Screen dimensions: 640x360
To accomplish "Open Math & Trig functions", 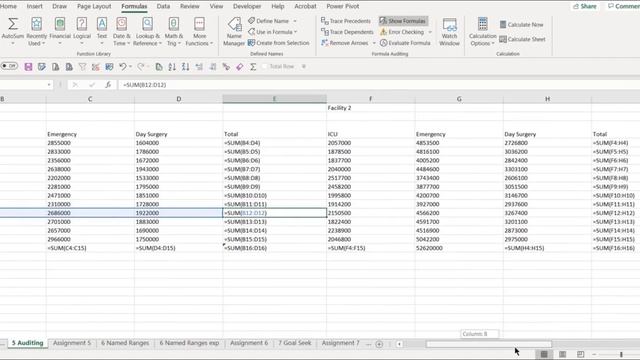I will point(173,31).
